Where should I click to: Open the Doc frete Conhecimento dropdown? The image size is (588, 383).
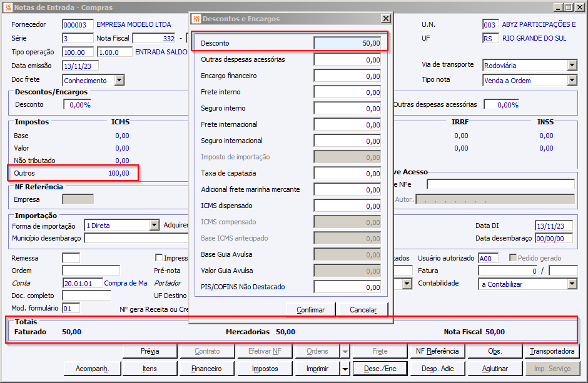[119, 80]
